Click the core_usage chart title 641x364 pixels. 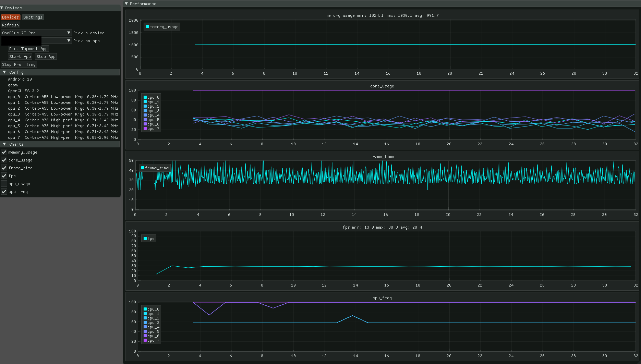[382, 86]
